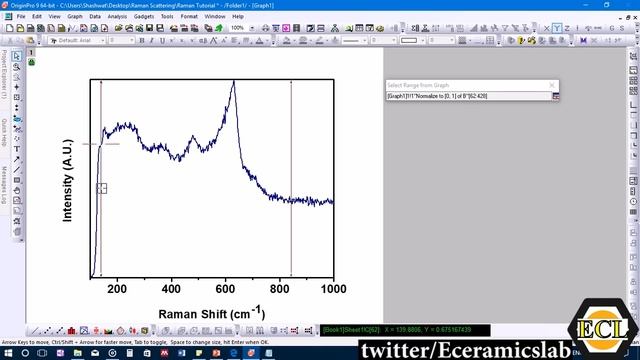Viewport: 640px width, 360px height.
Task: Toggle italic formatting
Action: point(152,40)
